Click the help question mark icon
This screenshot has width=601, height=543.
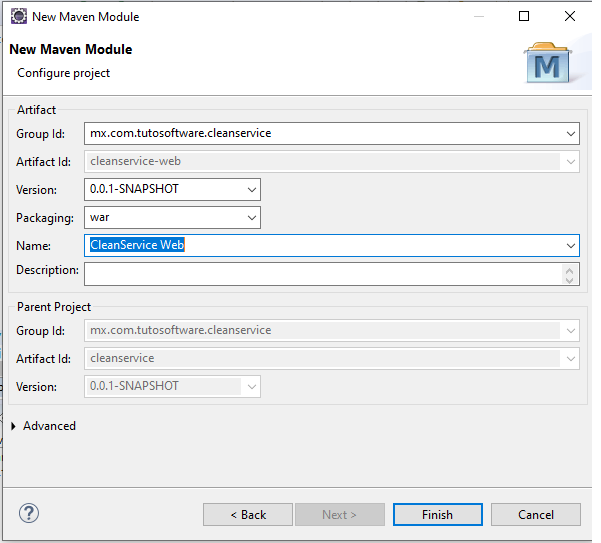pos(28,513)
